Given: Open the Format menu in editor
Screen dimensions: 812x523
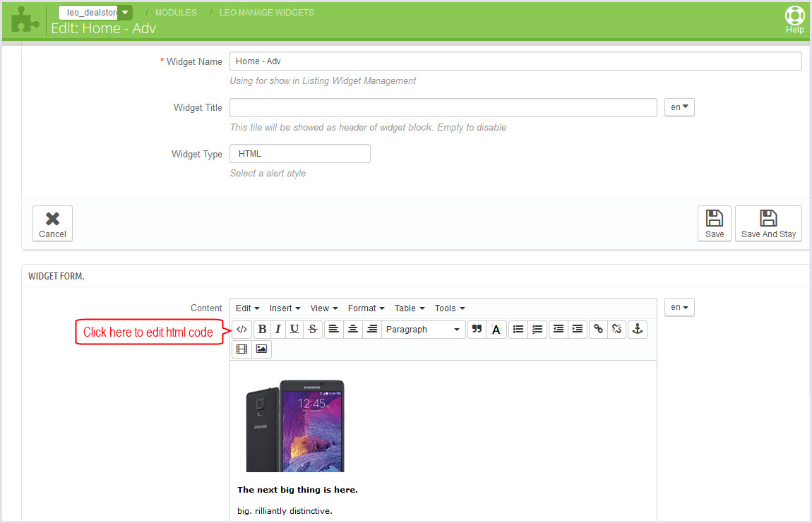Looking at the screenshot, I should [366, 308].
